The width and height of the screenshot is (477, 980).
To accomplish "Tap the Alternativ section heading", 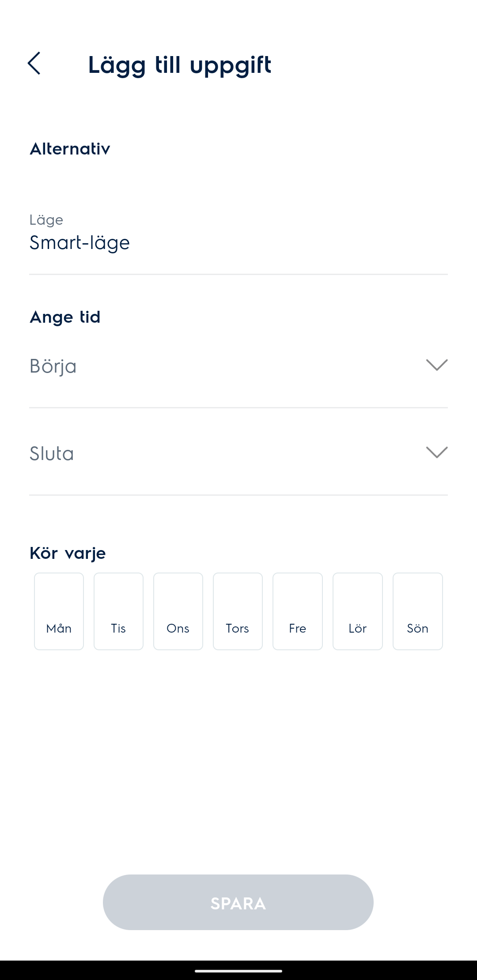I will click(x=70, y=149).
